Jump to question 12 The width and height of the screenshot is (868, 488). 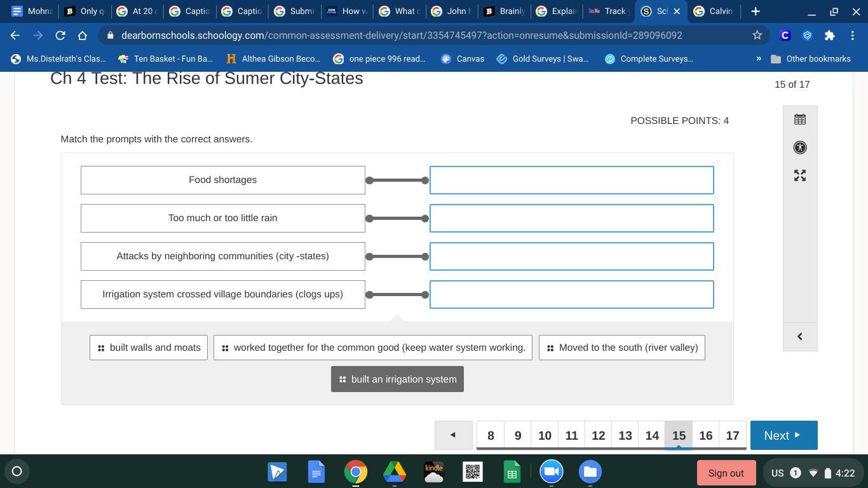click(x=598, y=435)
